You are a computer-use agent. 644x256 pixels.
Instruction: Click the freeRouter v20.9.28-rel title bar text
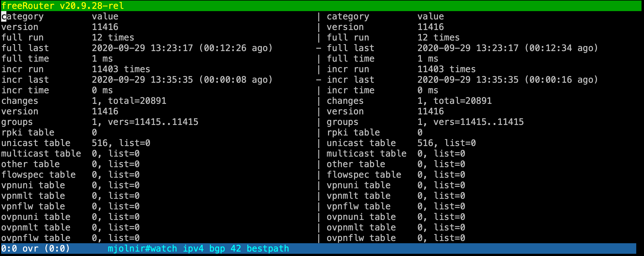click(x=63, y=6)
